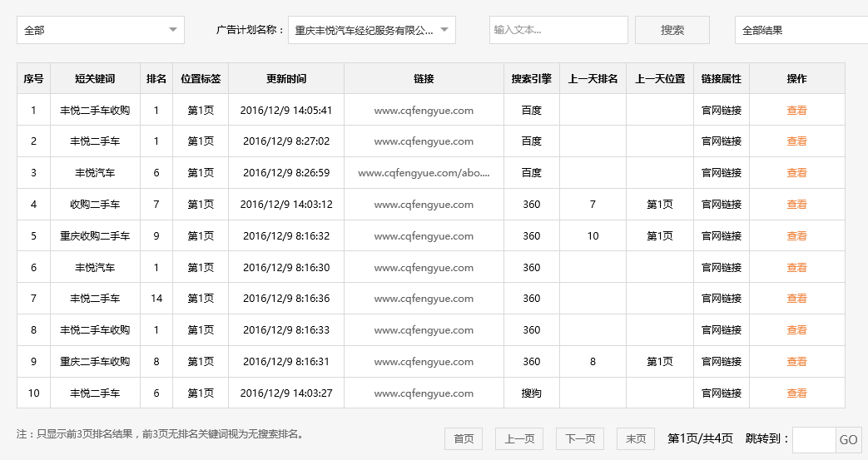Click 查看 link in row 9 重庆二手车收购

[796, 362]
